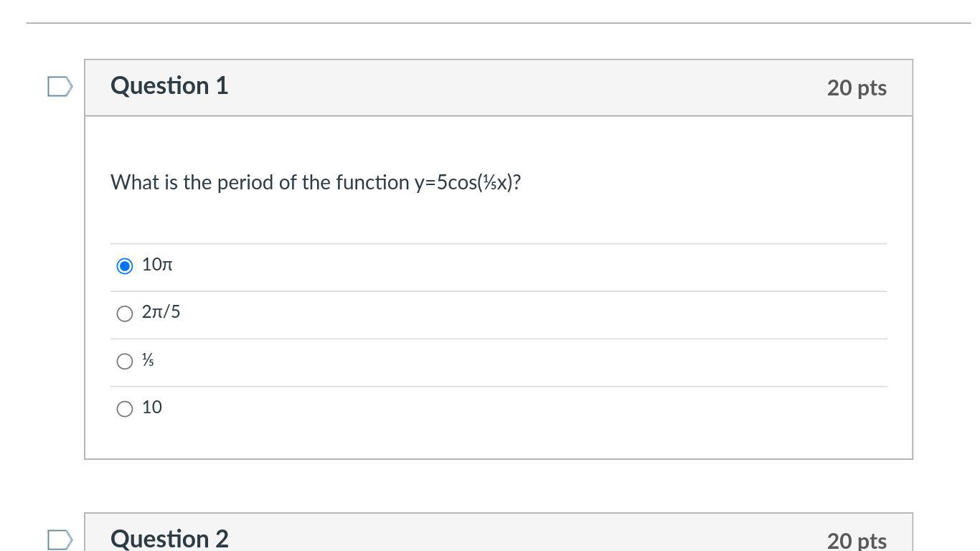
Task: Click the answer label text reading 10
Action: (152, 408)
